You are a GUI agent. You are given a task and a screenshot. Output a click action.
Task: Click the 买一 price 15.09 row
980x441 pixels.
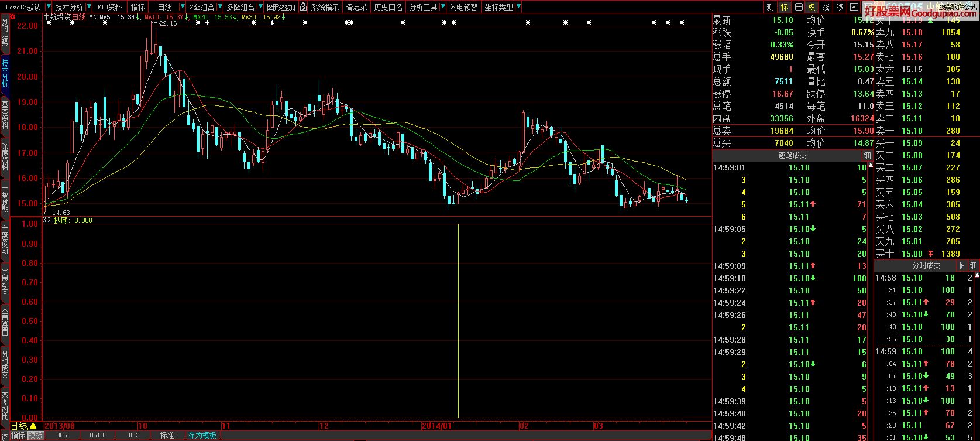coord(927,143)
